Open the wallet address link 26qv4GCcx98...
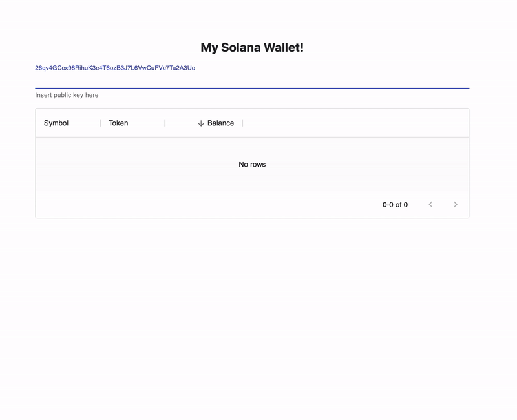This screenshot has width=517, height=420. 115,68
